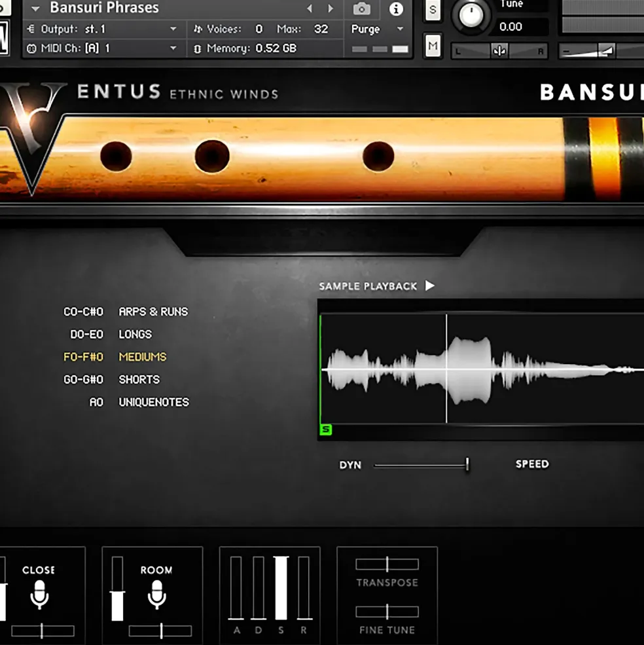Image resolution: width=644 pixels, height=645 pixels.
Task: Toggle the CLOSE microphone icon
Action: 39,595
